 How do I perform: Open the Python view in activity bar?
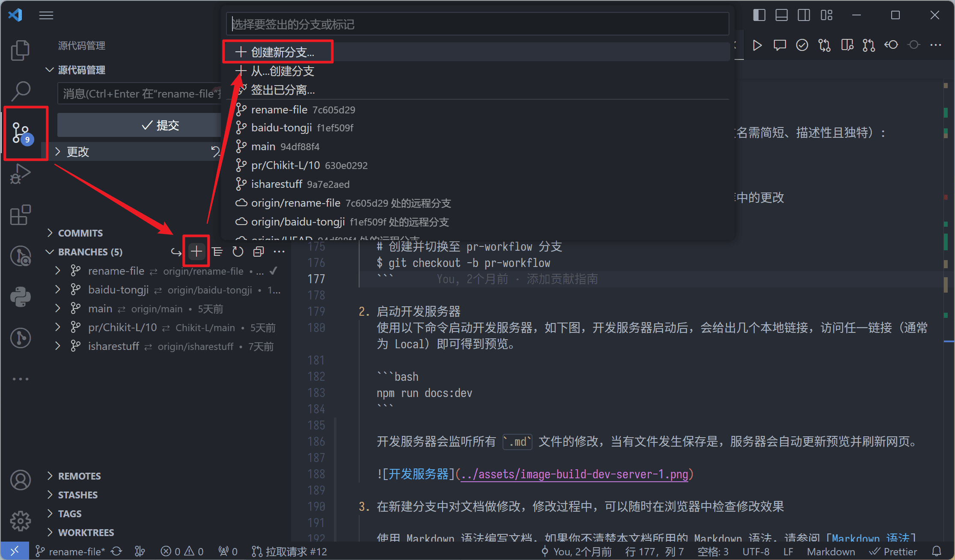point(20,296)
